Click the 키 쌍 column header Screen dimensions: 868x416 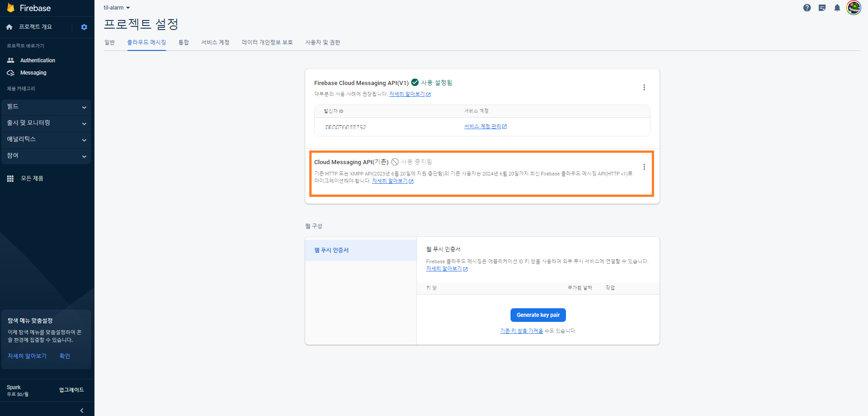pos(432,288)
